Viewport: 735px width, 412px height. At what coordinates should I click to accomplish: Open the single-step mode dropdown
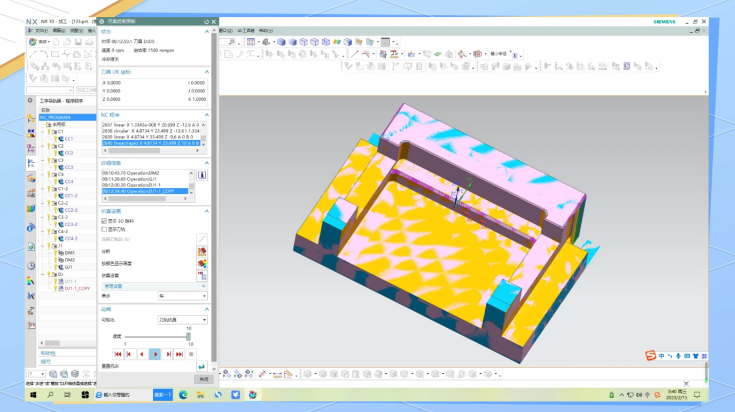[x=182, y=296]
